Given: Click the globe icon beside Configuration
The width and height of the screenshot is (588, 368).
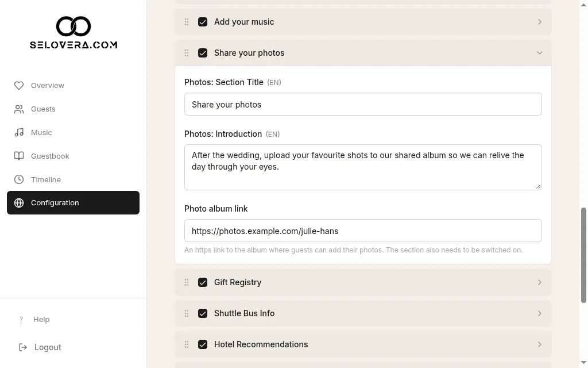Looking at the screenshot, I should [19, 203].
